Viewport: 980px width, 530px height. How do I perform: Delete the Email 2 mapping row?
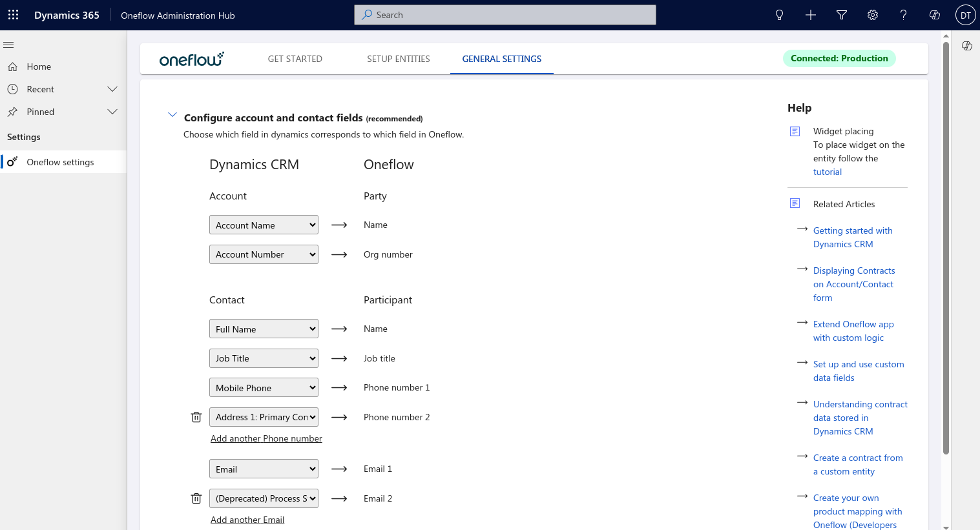click(x=196, y=498)
